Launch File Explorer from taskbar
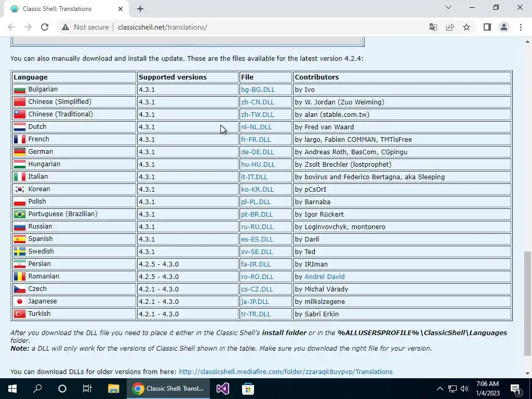The height and width of the screenshot is (399, 532). click(113, 389)
